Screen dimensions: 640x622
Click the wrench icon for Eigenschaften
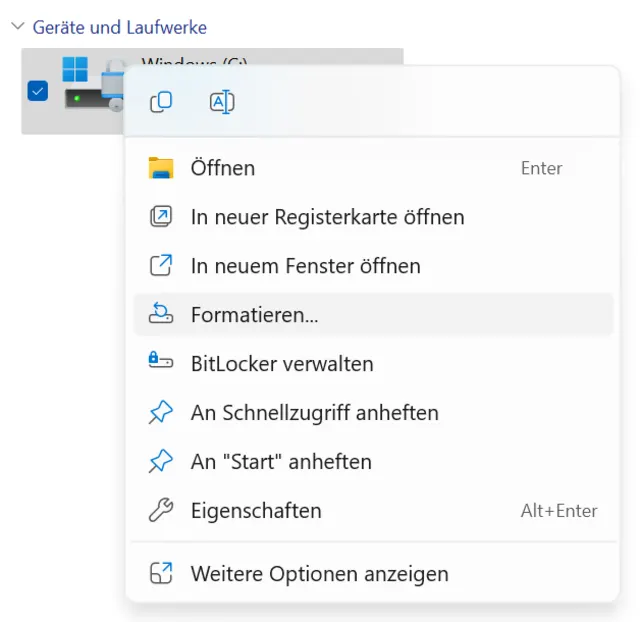click(x=160, y=511)
